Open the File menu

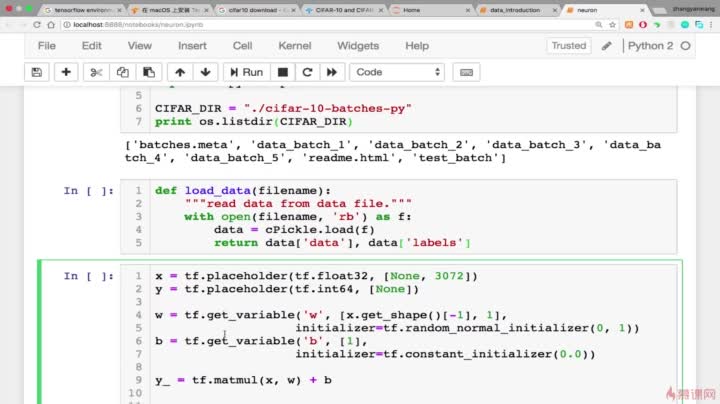click(46, 45)
